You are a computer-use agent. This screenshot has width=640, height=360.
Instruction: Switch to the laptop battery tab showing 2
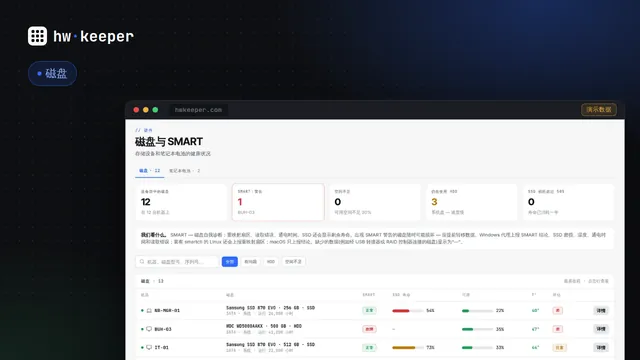point(184,171)
